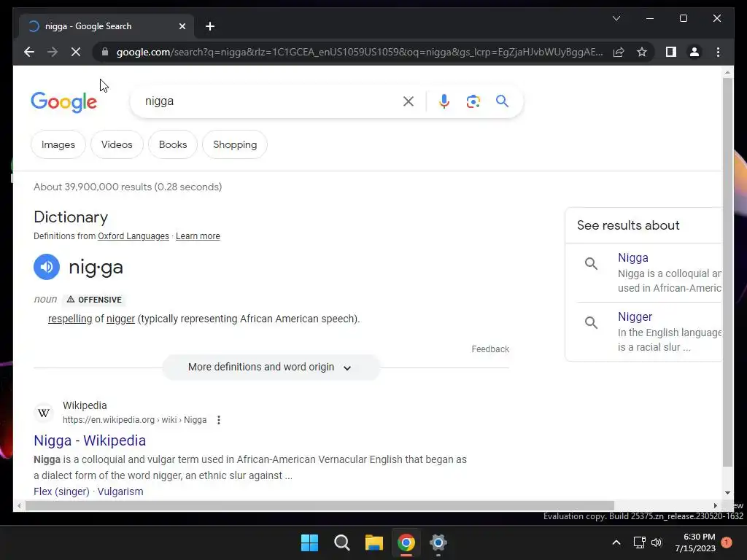The height and width of the screenshot is (560, 747).
Task: Open Settings gear on the taskbar
Action: pos(438,542)
